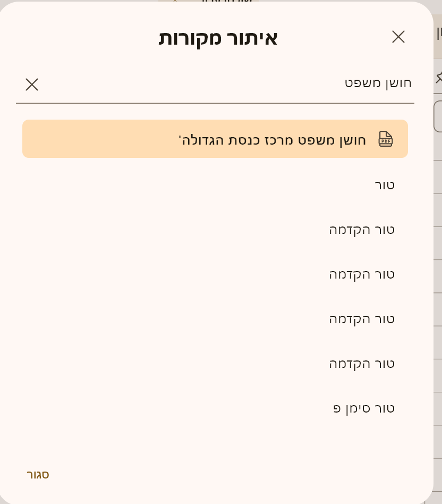Click the איתור מקורות dialog title
This screenshot has height=504, width=442.
coord(218,38)
